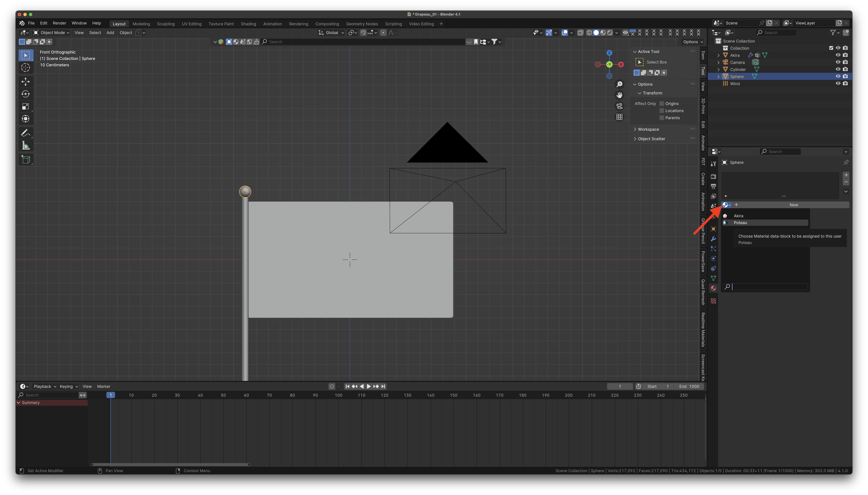Disable Cylinder render camera icon
The image size is (868, 495).
tap(845, 69)
